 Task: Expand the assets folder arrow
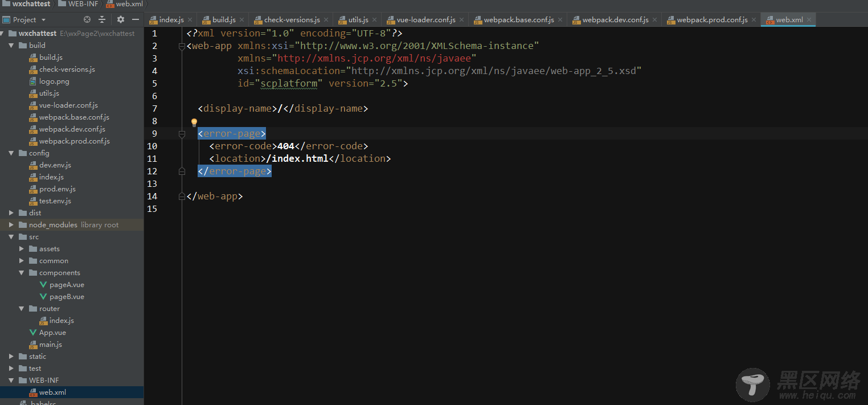[22, 249]
